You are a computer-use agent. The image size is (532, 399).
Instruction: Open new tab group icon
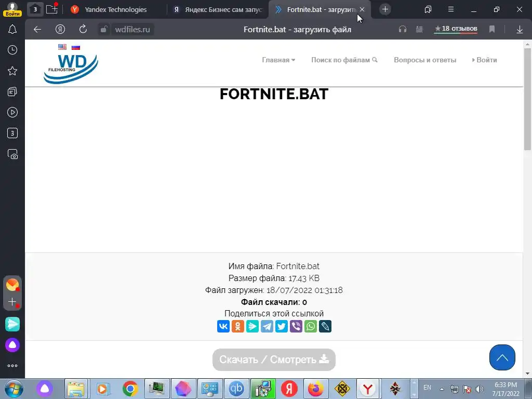click(52, 9)
